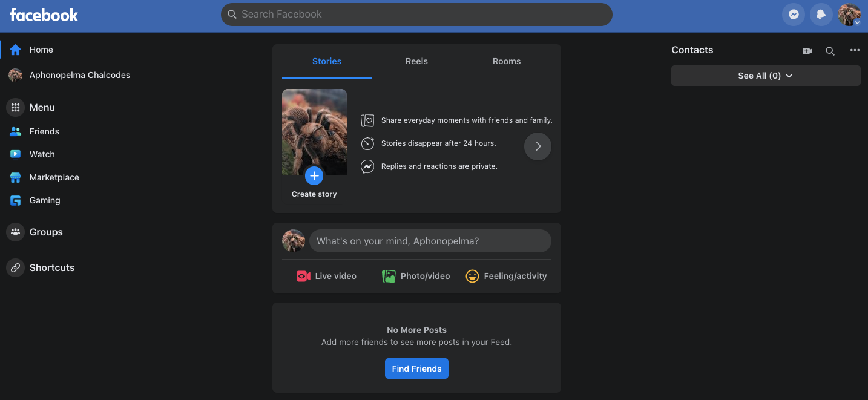Switch to the Reels tab
The width and height of the screenshot is (868, 400).
[x=416, y=61]
